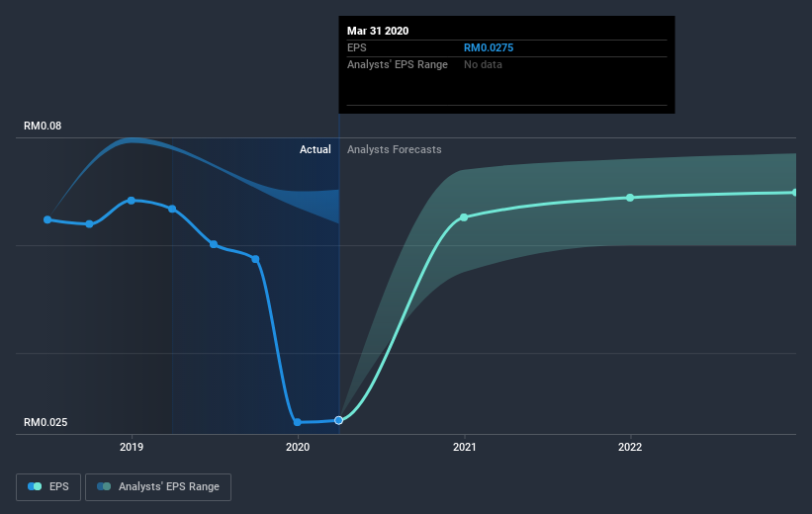Screen dimensions: 812x514
Task: Click the "Actual" section label
Action: (x=316, y=149)
